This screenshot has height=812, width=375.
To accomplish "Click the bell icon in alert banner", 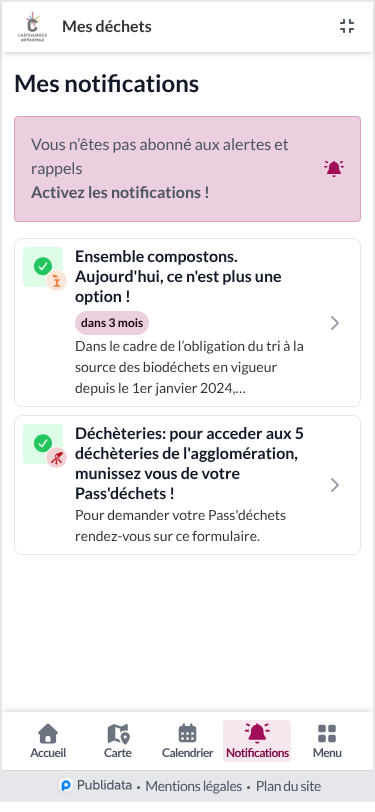I will click(x=334, y=168).
